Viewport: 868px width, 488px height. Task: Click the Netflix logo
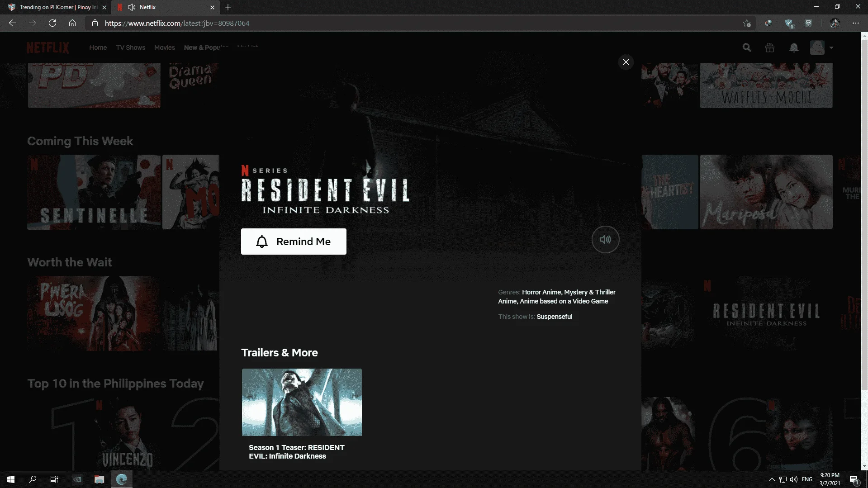[48, 47]
